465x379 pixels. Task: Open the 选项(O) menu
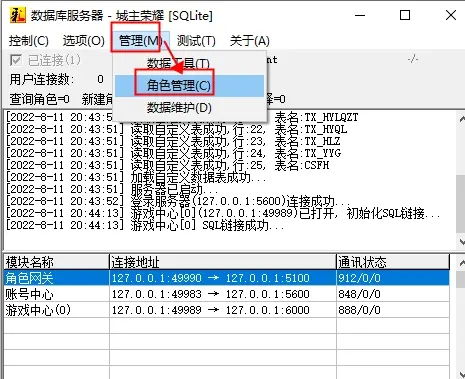[x=84, y=41]
